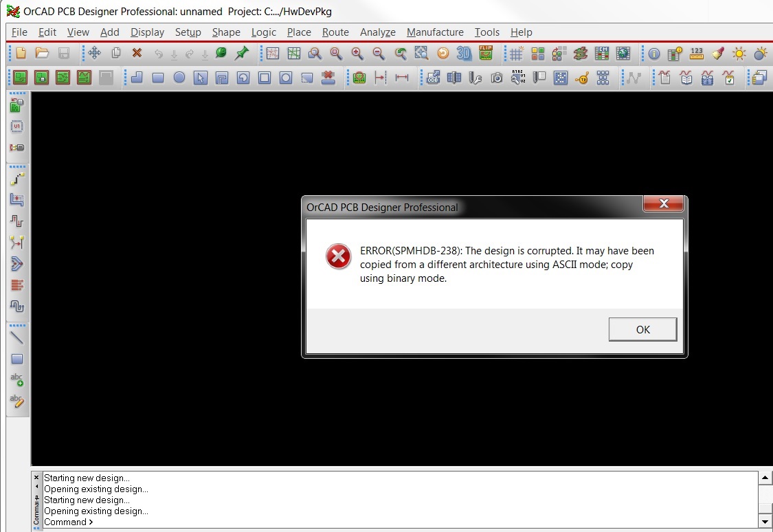Click the ODB export icon
Screen dimensions: 773x532
pyautogui.click(x=433, y=78)
